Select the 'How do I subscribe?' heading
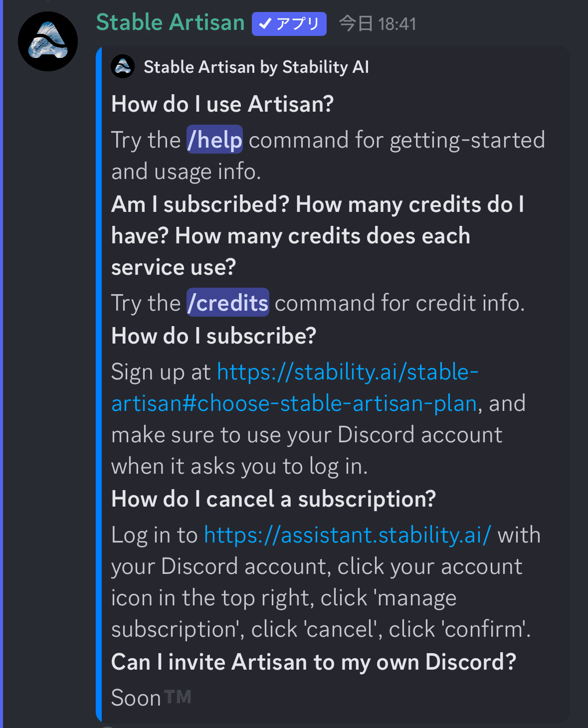 [x=214, y=336]
